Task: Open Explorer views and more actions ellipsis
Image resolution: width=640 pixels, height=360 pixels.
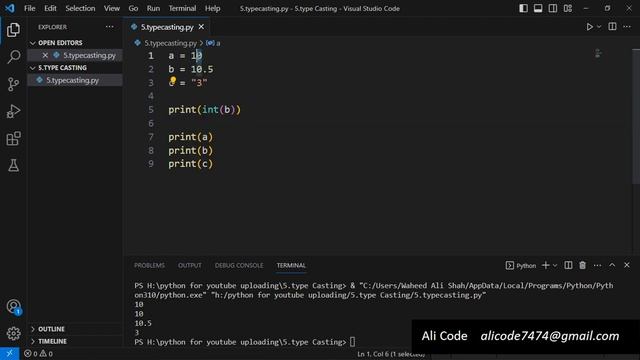Action: [109, 27]
